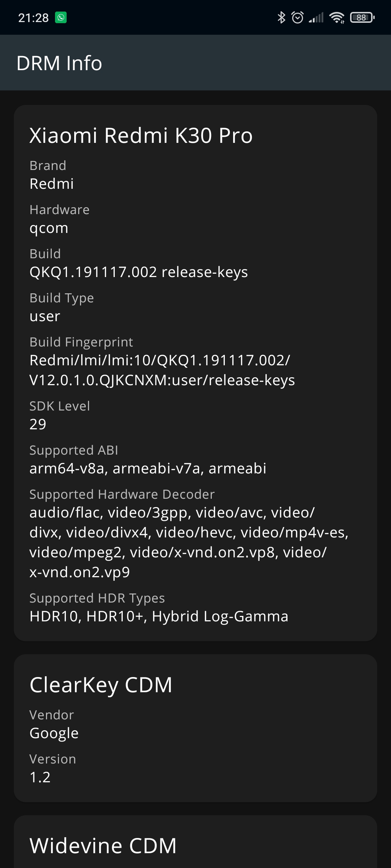Tap the Hardware value qcom
The image size is (391, 868).
[x=49, y=229]
